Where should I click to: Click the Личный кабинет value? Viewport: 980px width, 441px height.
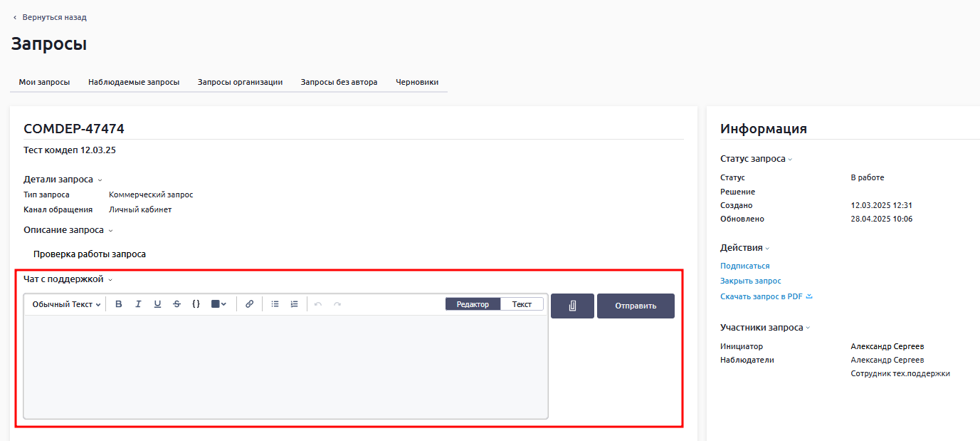(140, 209)
